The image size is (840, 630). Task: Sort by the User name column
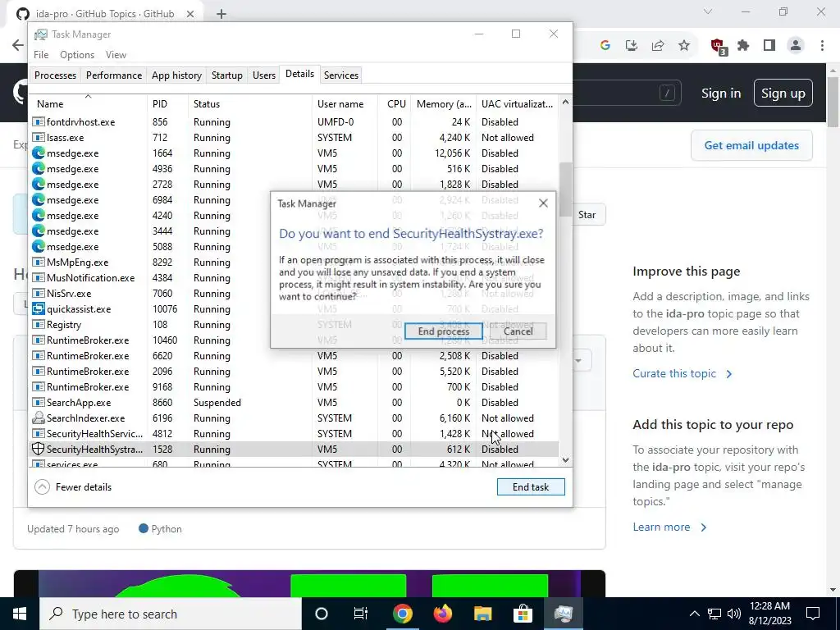345,104
